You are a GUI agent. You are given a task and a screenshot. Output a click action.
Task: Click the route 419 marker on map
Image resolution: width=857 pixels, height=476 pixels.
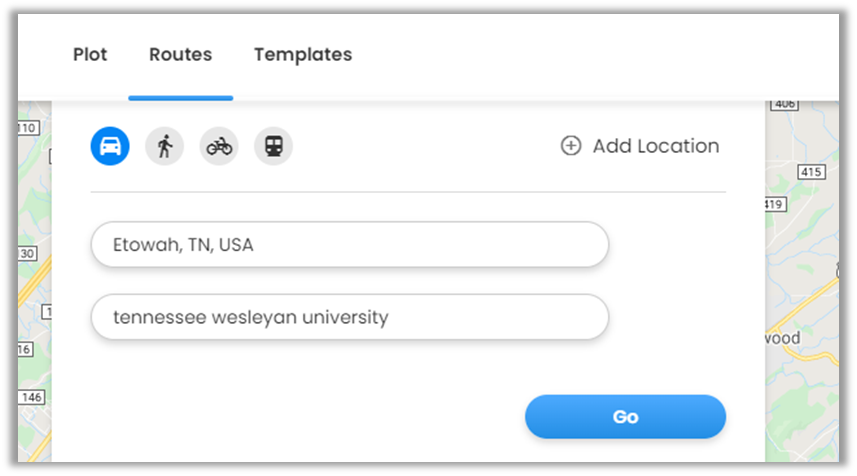[775, 204]
